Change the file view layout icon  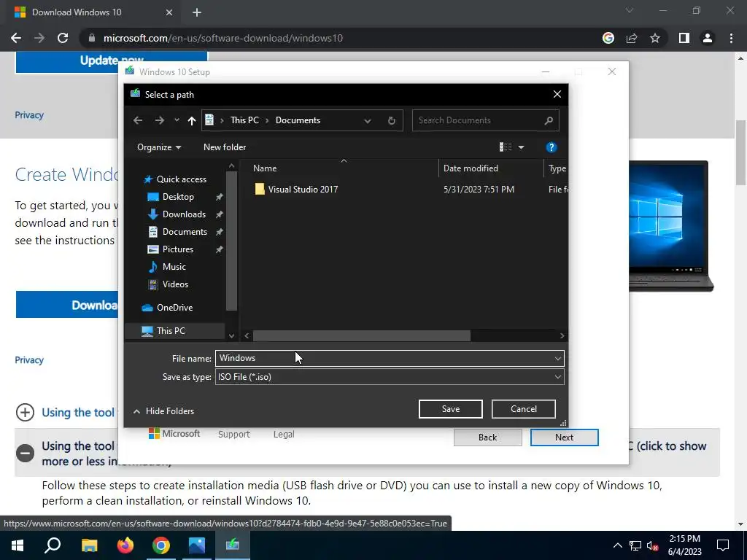(x=505, y=147)
